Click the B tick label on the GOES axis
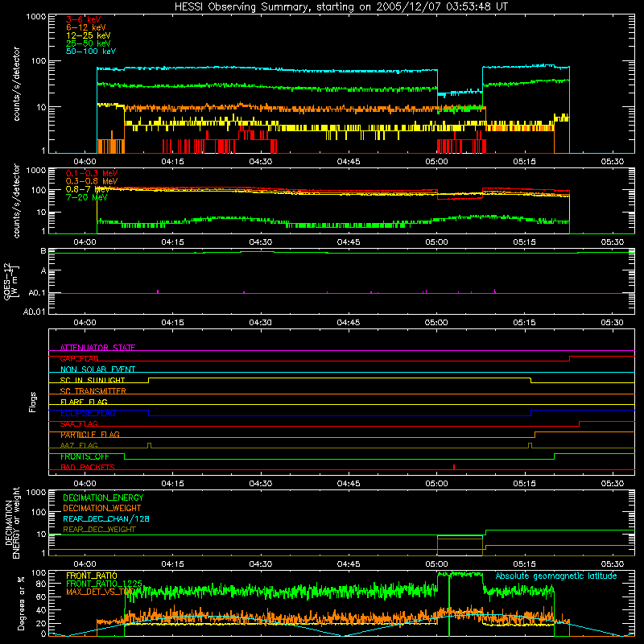This screenshot has height=644, width=644. point(43,250)
